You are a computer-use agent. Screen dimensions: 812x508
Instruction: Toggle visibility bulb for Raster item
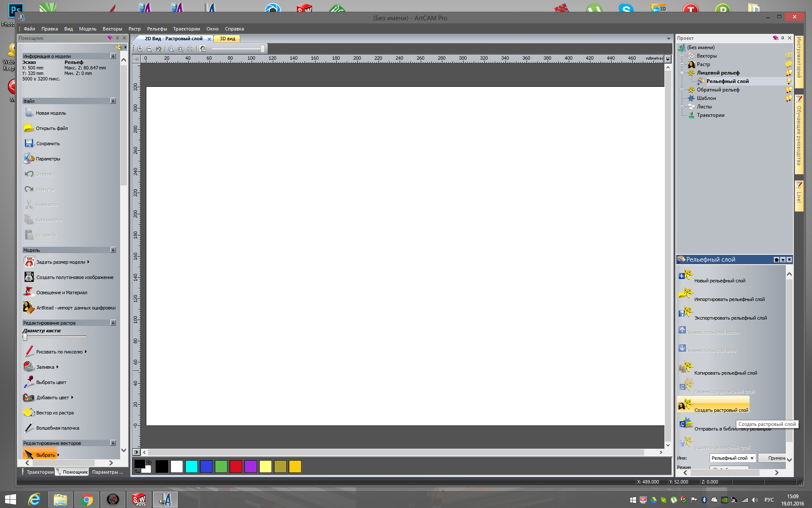[789, 64]
